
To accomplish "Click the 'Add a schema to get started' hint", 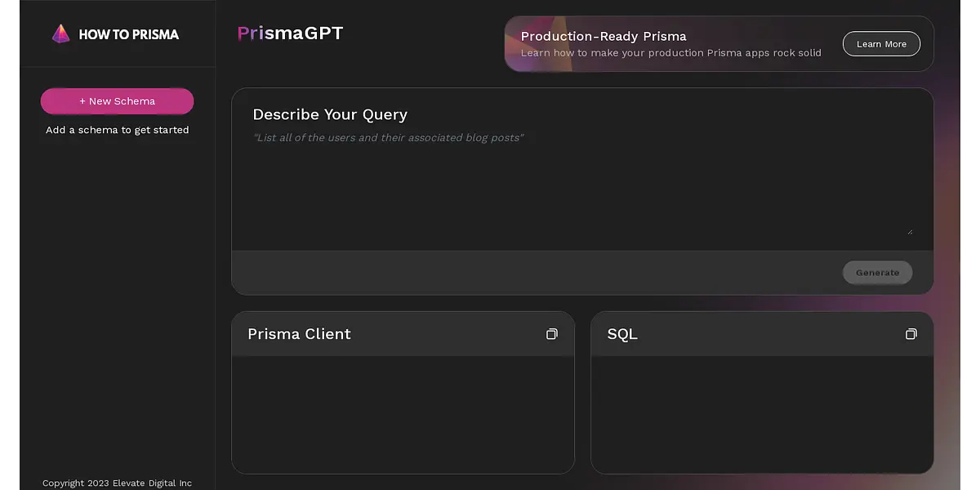I will (x=117, y=130).
